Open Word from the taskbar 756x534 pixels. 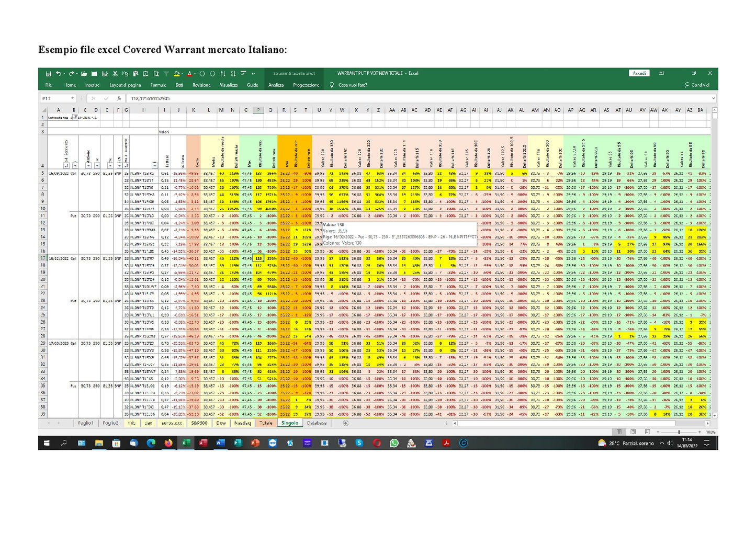(220, 443)
